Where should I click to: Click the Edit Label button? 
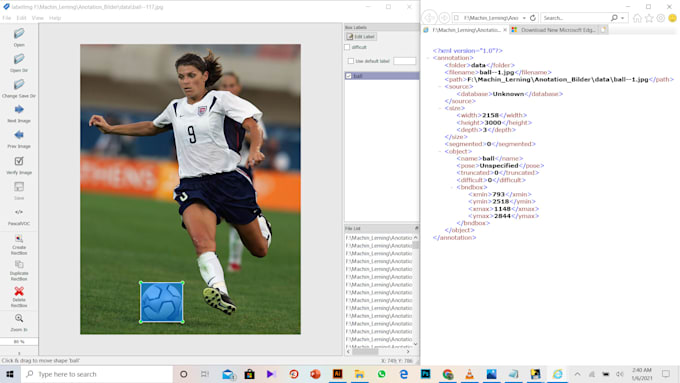click(x=361, y=37)
